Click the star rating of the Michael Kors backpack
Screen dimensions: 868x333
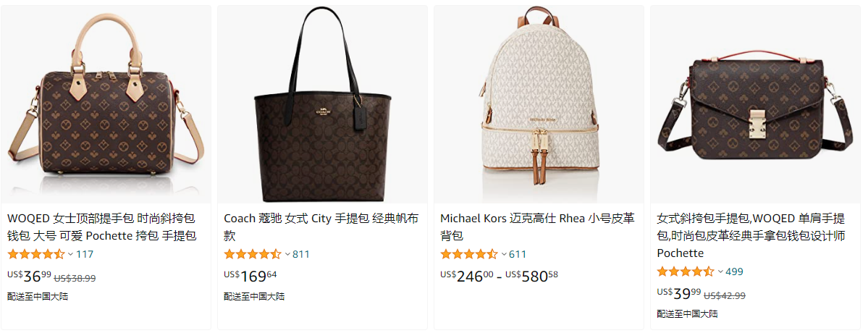pyautogui.click(x=469, y=254)
